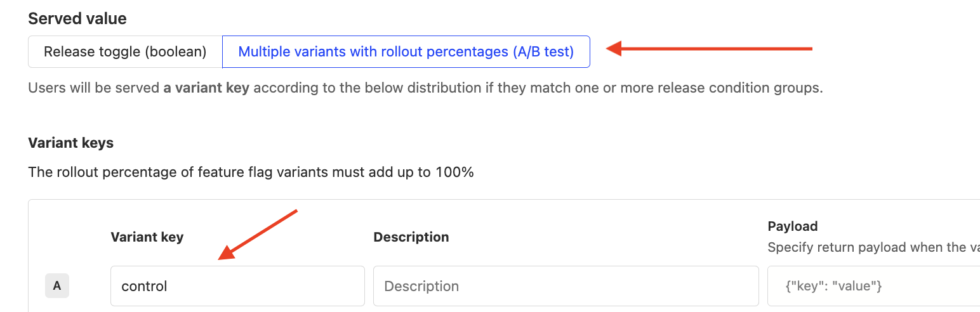
Task: Click the 'Specify return payload' help text
Action: point(873,247)
